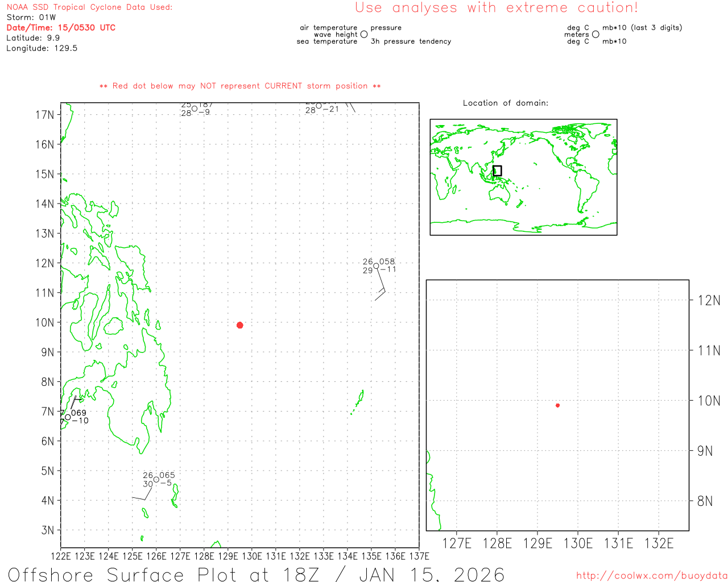The width and height of the screenshot is (728, 582).
Task: Click the 125E longitude label
Action: [133, 556]
